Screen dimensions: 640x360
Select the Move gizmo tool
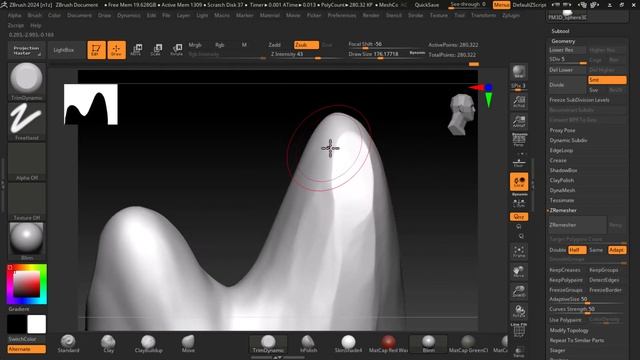tap(136, 50)
